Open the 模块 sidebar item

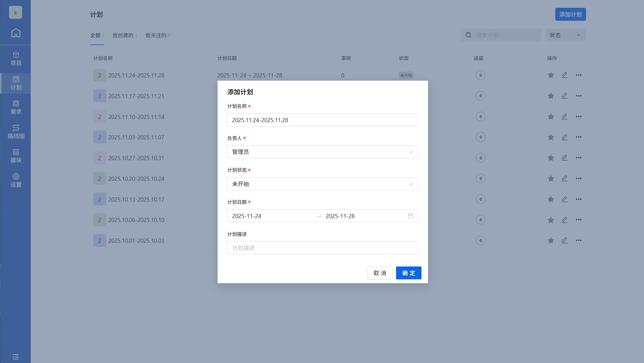click(x=16, y=156)
